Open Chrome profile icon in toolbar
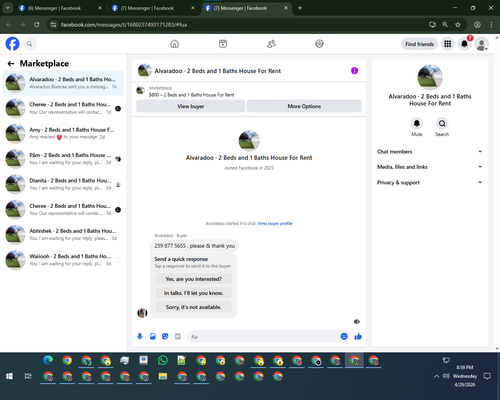 pyautogui.click(x=477, y=25)
